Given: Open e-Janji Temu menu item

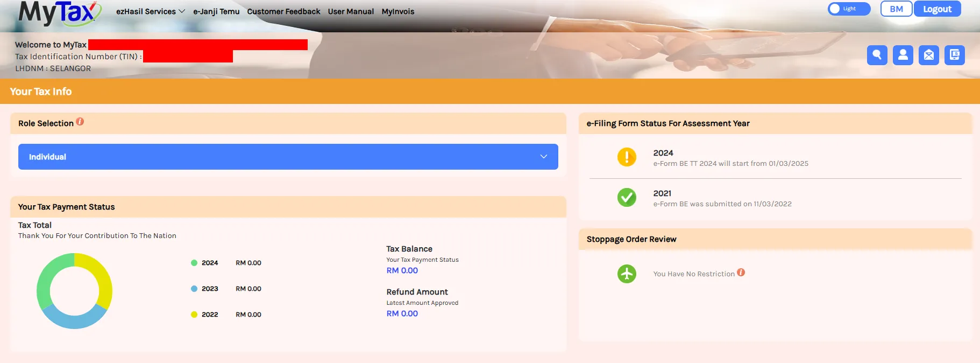Looking at the screenshot, I should pos(216,11).
